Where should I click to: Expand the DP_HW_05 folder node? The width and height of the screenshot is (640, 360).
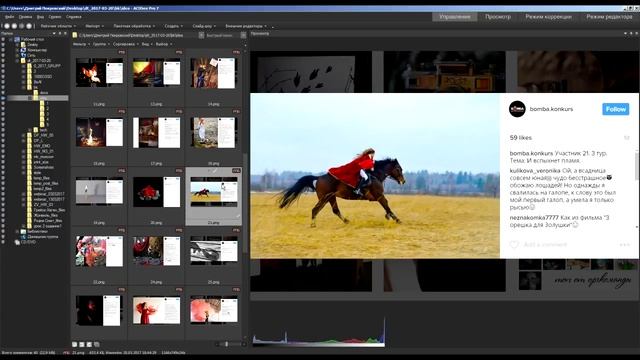[x=24, y=135]
